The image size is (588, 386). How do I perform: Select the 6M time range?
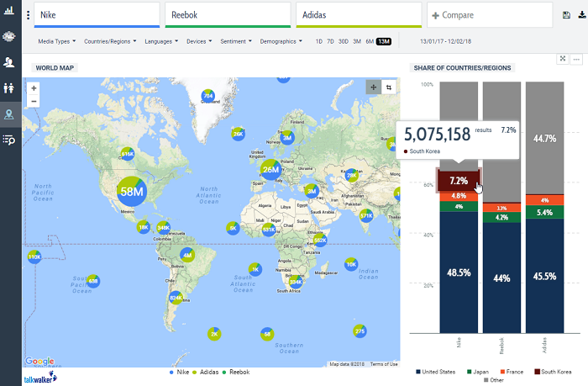370,41
